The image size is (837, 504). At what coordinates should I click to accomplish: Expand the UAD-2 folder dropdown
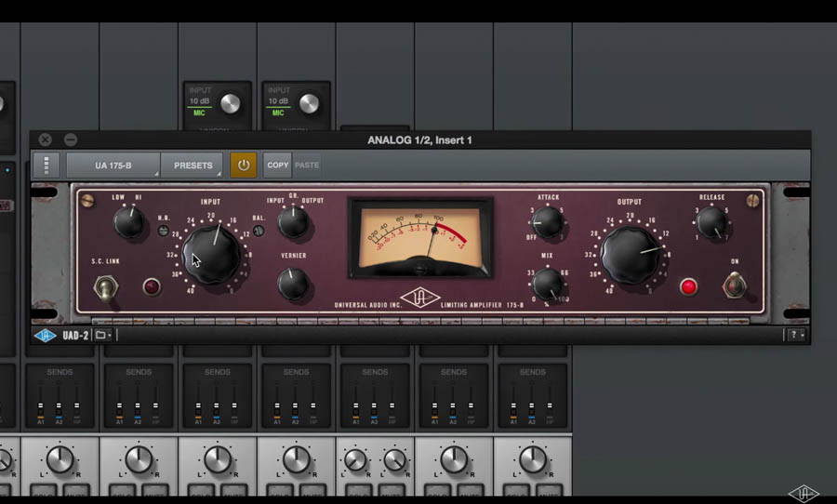tap(102, 335)
